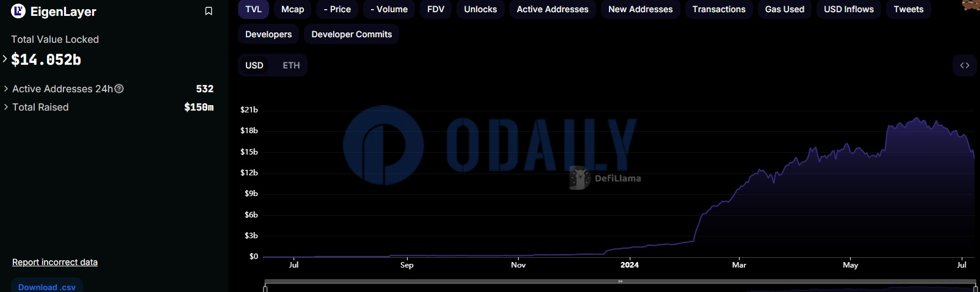Toggle the Gas Used metric
The width and height of the screenshot is (980, 292).
point(785,9)
